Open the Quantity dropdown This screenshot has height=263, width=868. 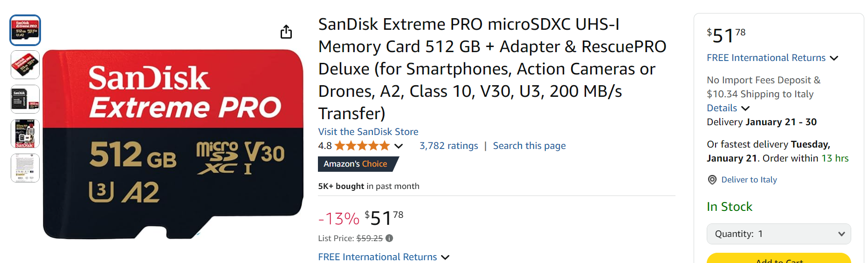pyautogui.click(x=779, y=234)
